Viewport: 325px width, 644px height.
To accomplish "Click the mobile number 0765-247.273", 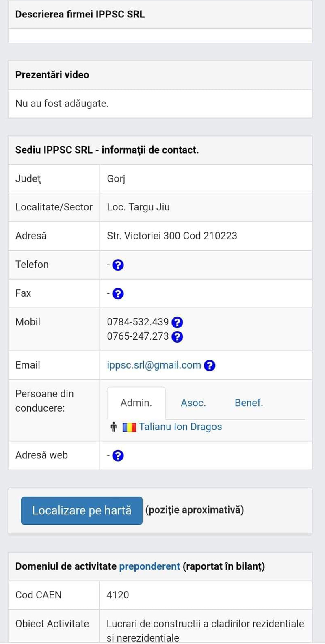I will (138, 336).
